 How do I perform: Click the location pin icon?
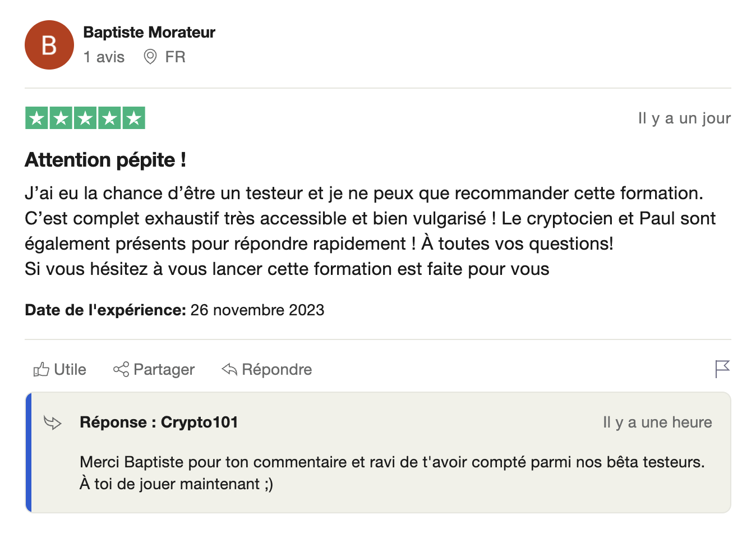(x=150, y=57)
